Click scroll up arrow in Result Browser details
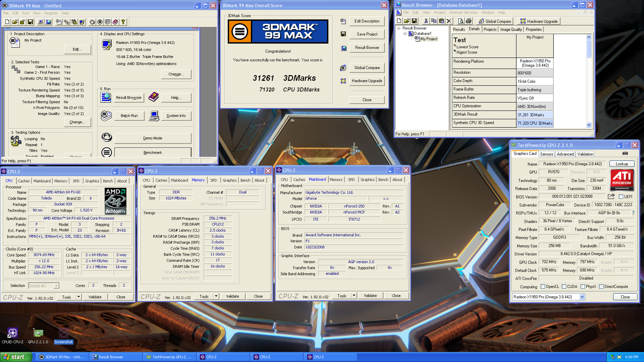Viewport: 644px width, 362px height. coord(589,37)
